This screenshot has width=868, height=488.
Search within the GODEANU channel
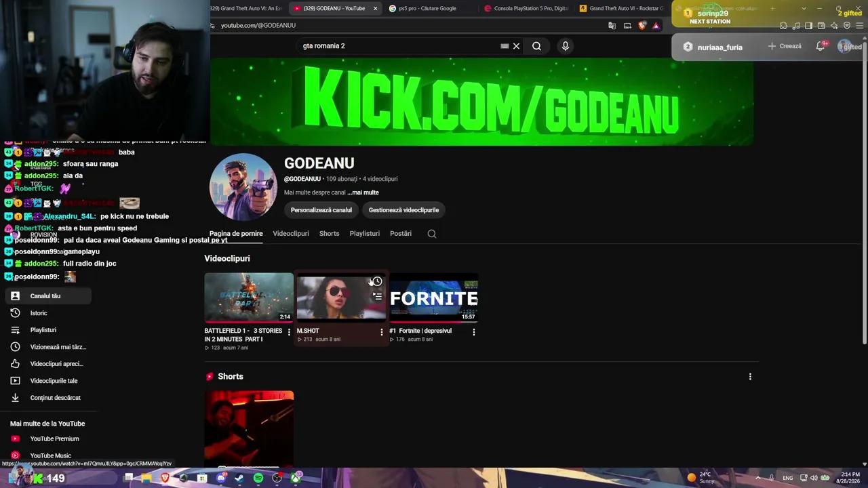click(432, 234)
